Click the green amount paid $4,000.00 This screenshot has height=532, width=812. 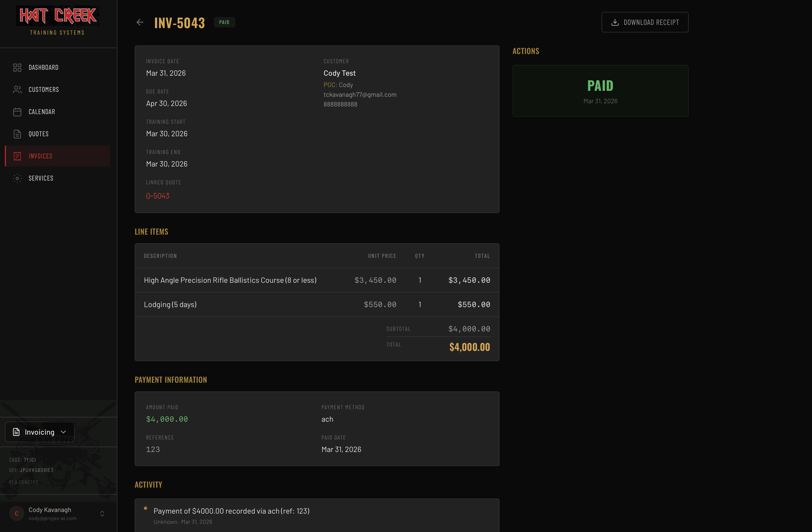(x=167, y=420)
